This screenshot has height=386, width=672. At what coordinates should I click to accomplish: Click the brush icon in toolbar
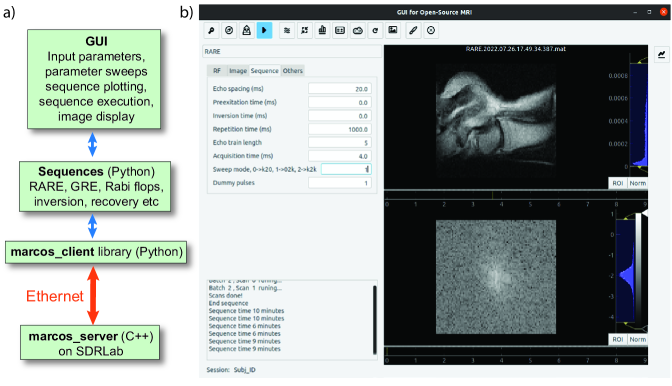tap(413, 30)
